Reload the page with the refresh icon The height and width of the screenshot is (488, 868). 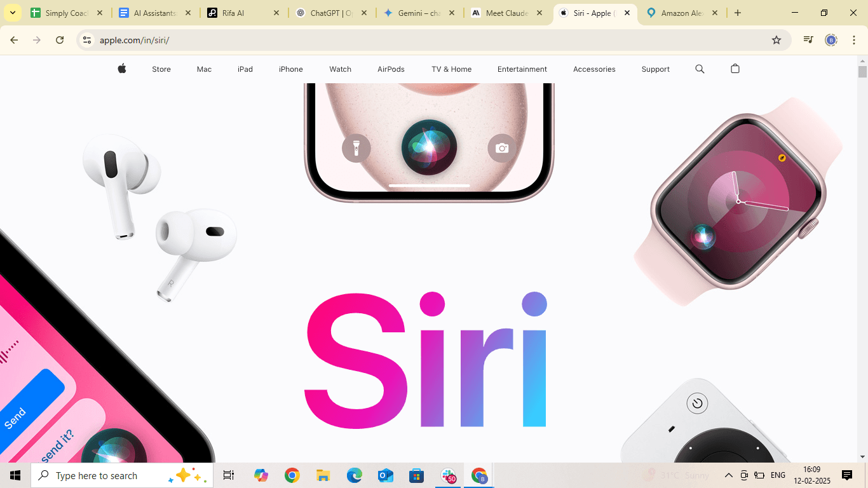click(60, 40)
